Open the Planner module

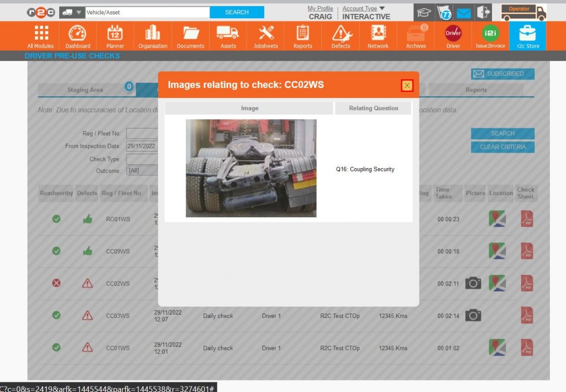(x=114, y=36)
